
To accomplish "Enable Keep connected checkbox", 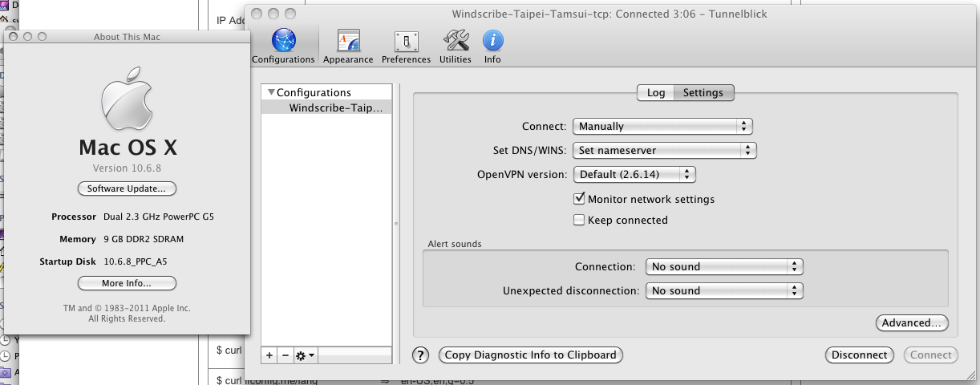I will click(579, 220).
